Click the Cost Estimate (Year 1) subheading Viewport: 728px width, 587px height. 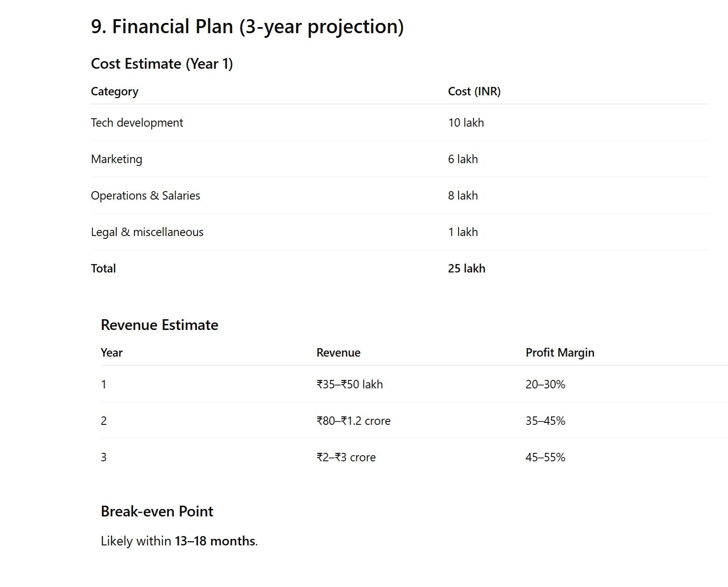coord(162,64)
